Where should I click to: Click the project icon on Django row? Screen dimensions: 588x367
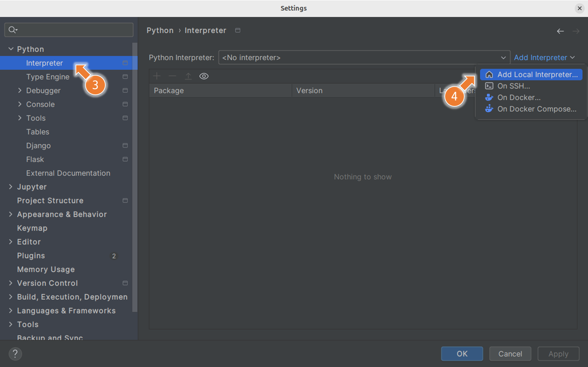tap(125, 145)
